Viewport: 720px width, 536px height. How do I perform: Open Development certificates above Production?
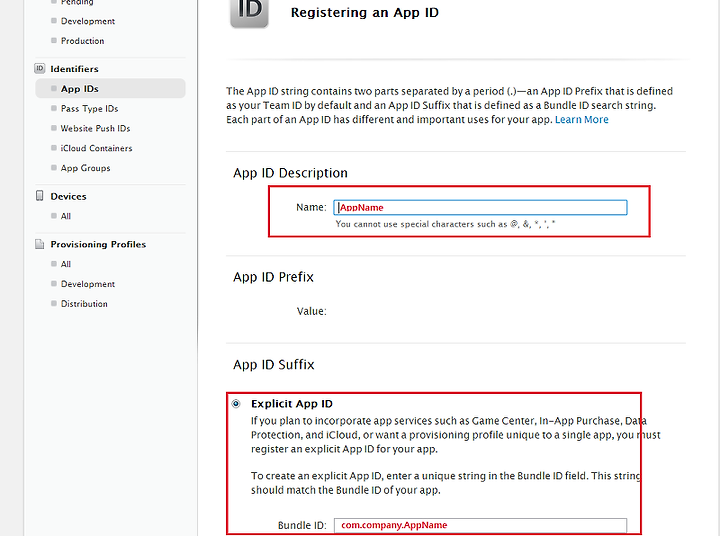[88, 21]
